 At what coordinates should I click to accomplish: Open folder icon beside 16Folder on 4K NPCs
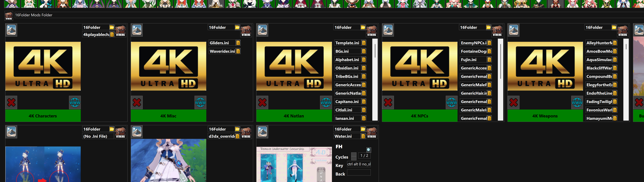coord(488,27)
